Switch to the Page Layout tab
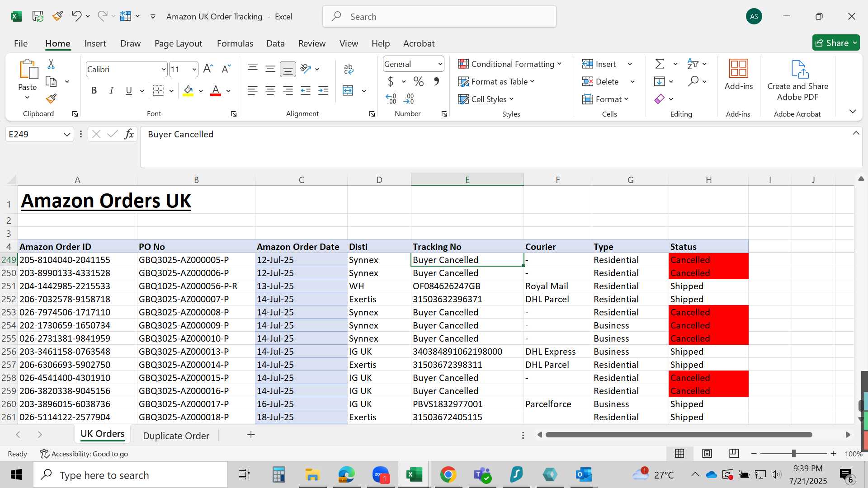 click(178, 43)
